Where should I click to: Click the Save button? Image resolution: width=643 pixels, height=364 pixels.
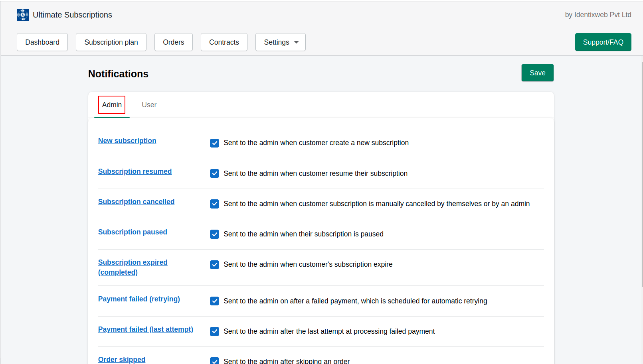click(x=537, y=73)
